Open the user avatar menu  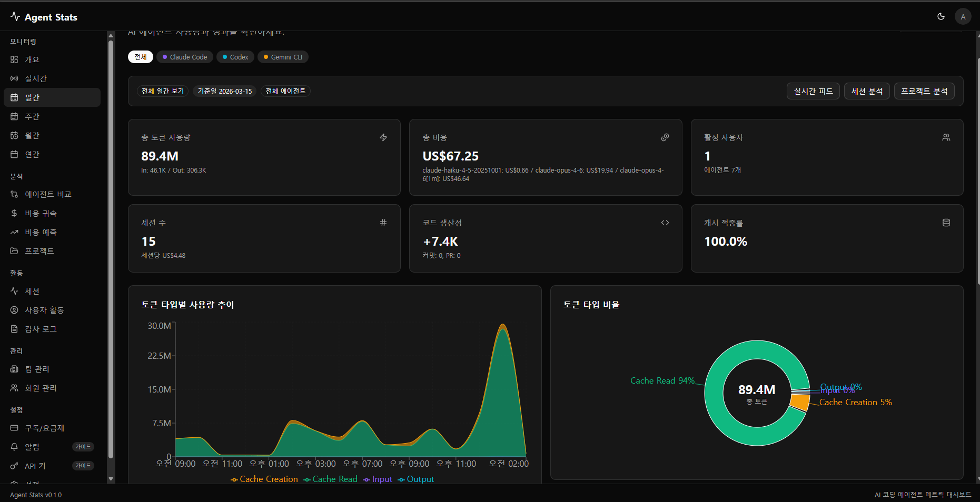[963, 16]
